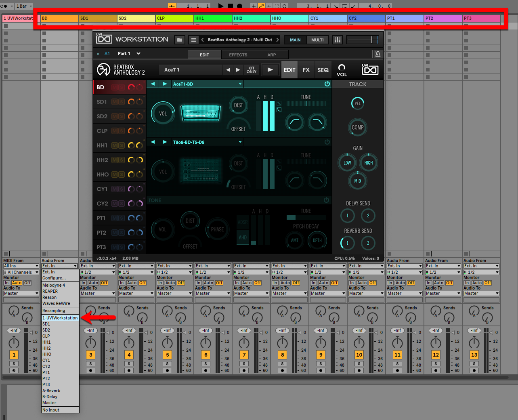Solo the SD1 drum row
This screenshot has width=518, height=420.
click(122, 102)
